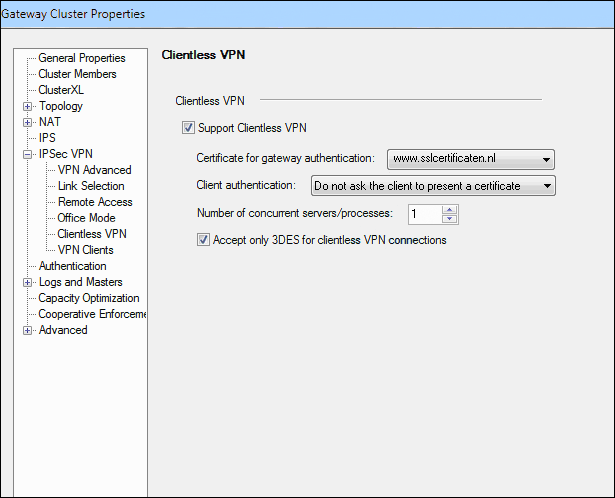This screenshot has width=615, height=498.
Task: Toggle Accept only 3DES checkbox
Action: (x=203, y=240)
